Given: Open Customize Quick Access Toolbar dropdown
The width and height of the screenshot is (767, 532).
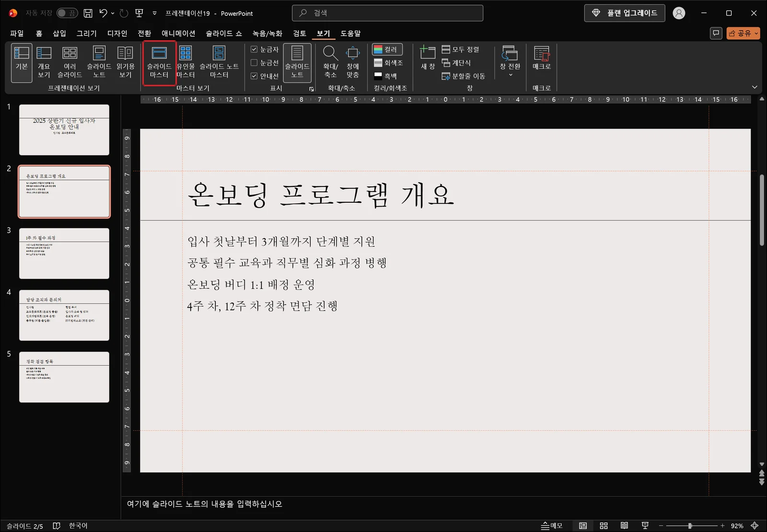Looking at the screenshot, I should pos(154,13).
